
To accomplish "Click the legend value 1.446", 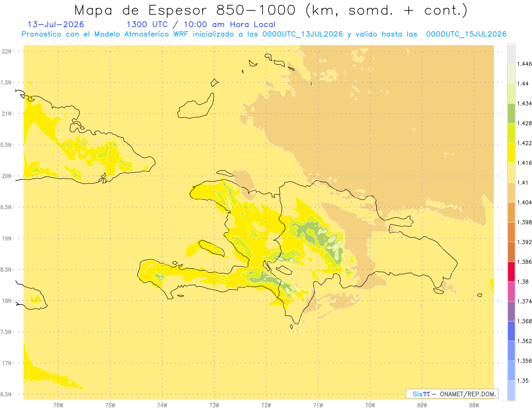I will 524,64.
